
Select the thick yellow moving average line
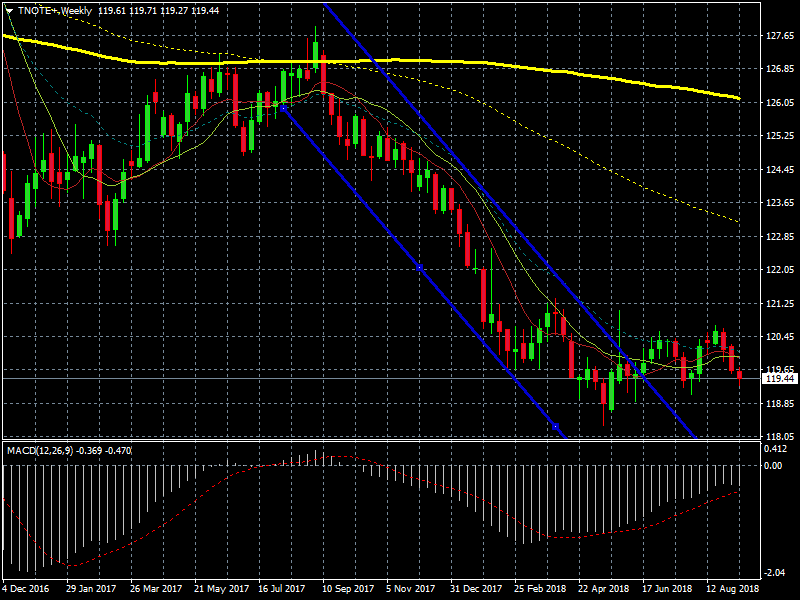500,65
